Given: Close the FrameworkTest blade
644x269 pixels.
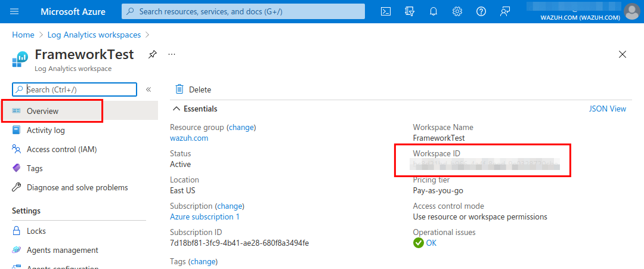Looking at the screenshot, I should coord(623,54).
